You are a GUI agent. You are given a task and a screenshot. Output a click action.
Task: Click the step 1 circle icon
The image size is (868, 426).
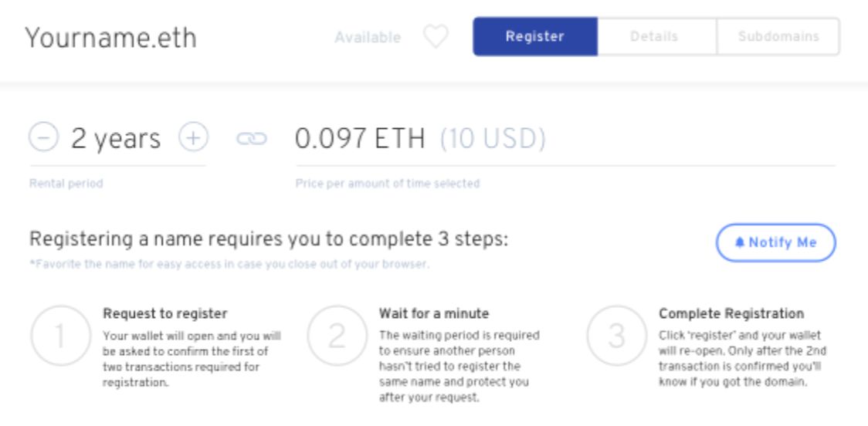tap(61, 336)
